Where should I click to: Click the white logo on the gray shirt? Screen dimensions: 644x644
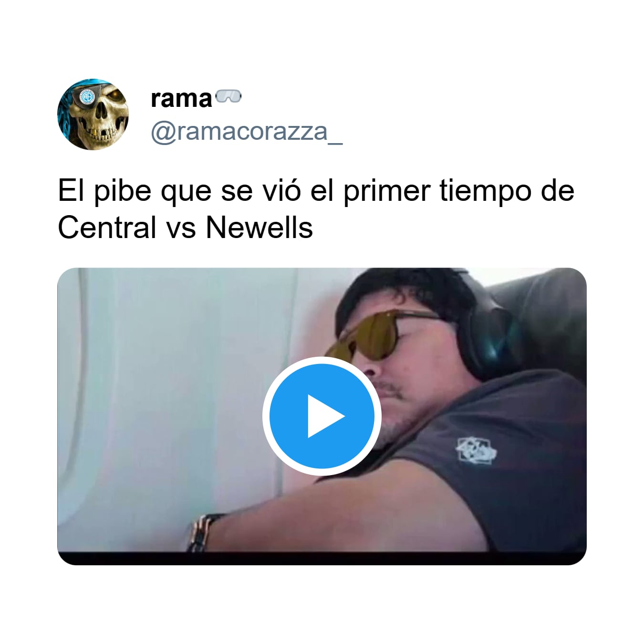pyautogui.click(x=477, y=449)
